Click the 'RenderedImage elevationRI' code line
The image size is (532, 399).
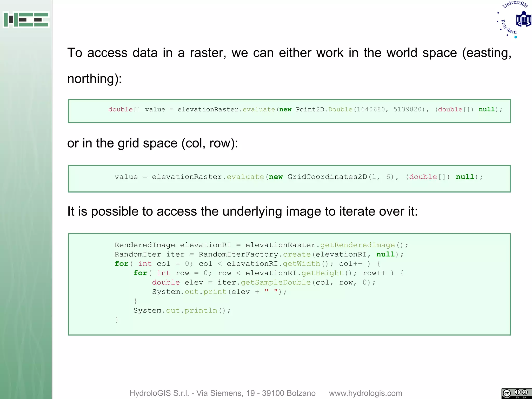coord(261,245)
